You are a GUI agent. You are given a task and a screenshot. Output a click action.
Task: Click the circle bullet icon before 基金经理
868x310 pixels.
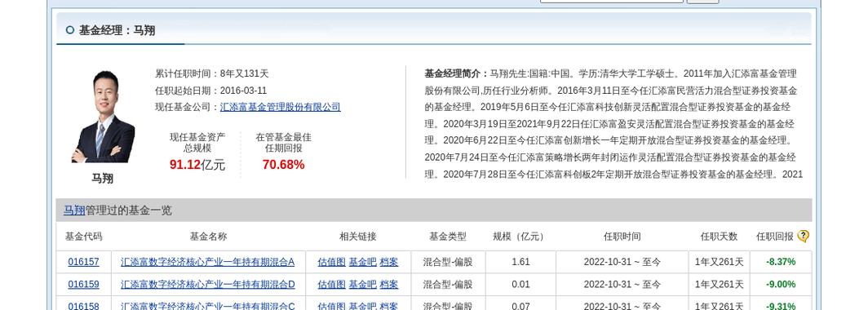click(x=70, y=30)
